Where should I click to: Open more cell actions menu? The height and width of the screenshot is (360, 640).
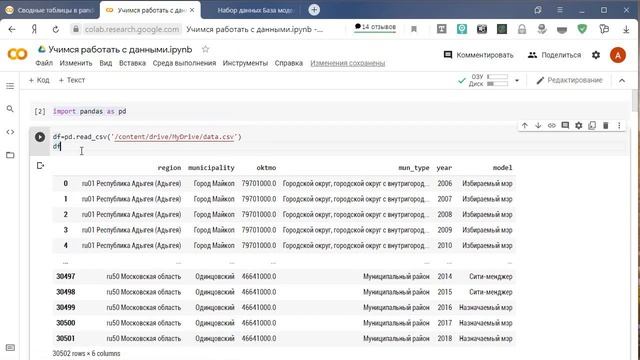point(619,125)
